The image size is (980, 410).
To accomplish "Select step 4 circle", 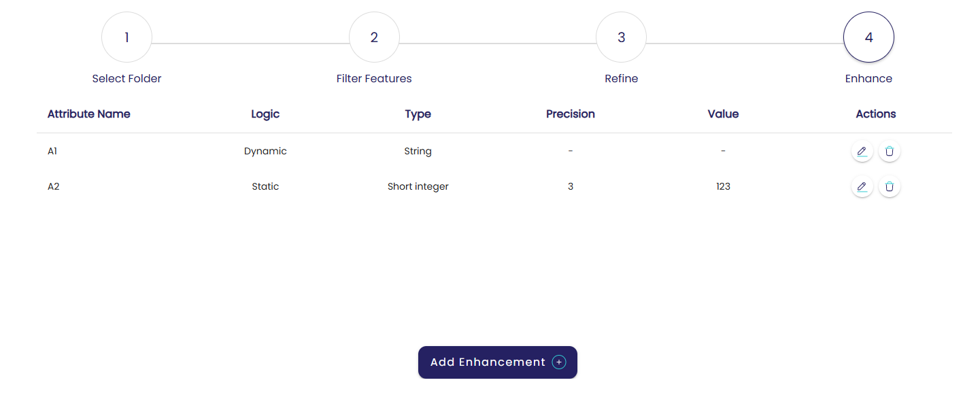I will 868,37.
